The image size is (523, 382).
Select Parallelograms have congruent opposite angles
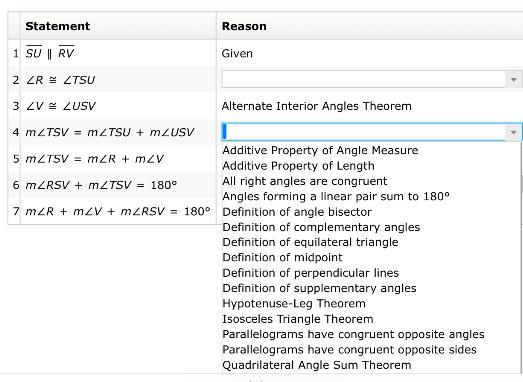tap(353, 334)
